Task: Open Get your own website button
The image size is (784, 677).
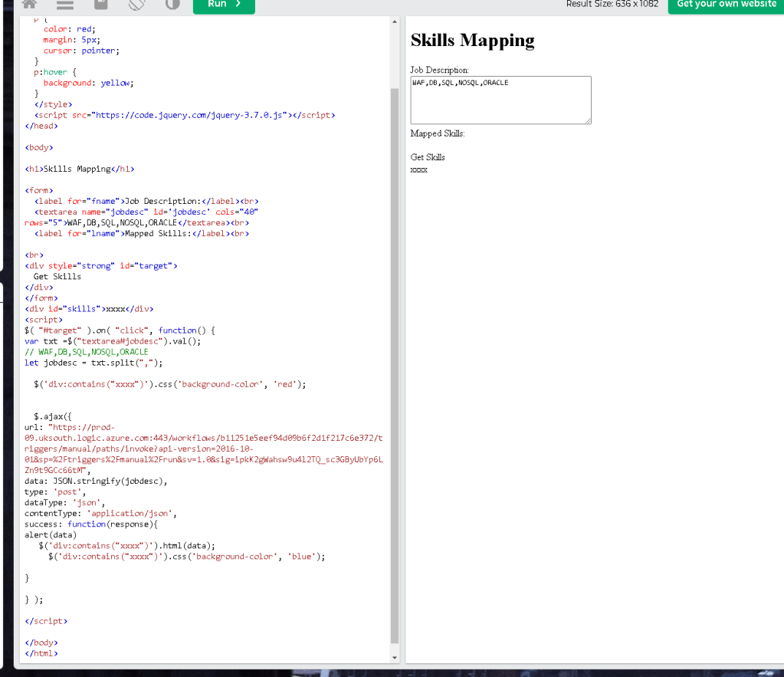Action: click(x=726, y=5)
